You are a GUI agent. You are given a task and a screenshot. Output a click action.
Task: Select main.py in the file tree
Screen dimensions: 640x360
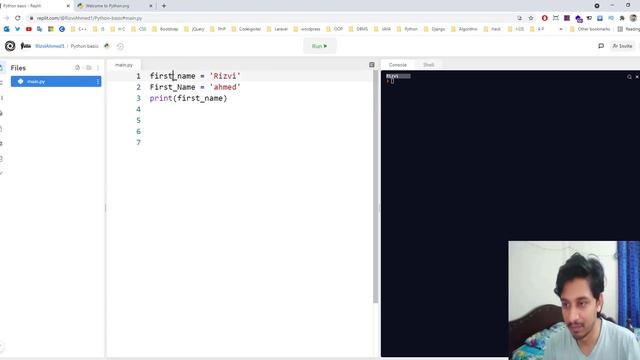56,82
